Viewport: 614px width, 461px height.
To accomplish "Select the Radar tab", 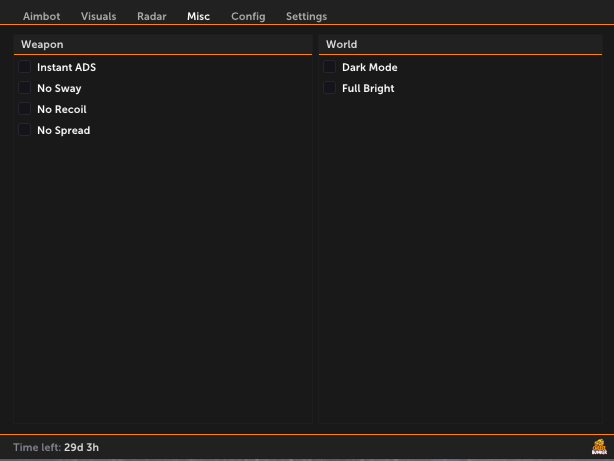I will (x=152, y=16).
